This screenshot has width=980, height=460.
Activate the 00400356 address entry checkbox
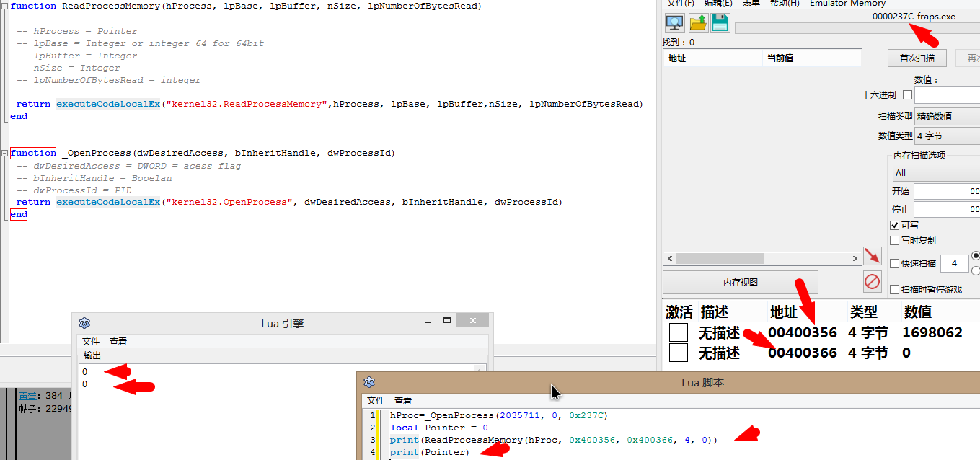click(678, 332)
